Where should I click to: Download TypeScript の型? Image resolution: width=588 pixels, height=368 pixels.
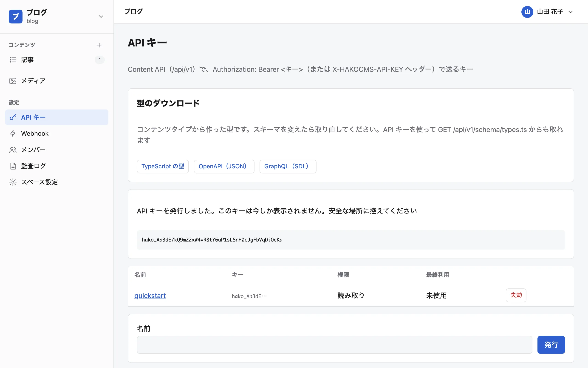coord(163,167)
